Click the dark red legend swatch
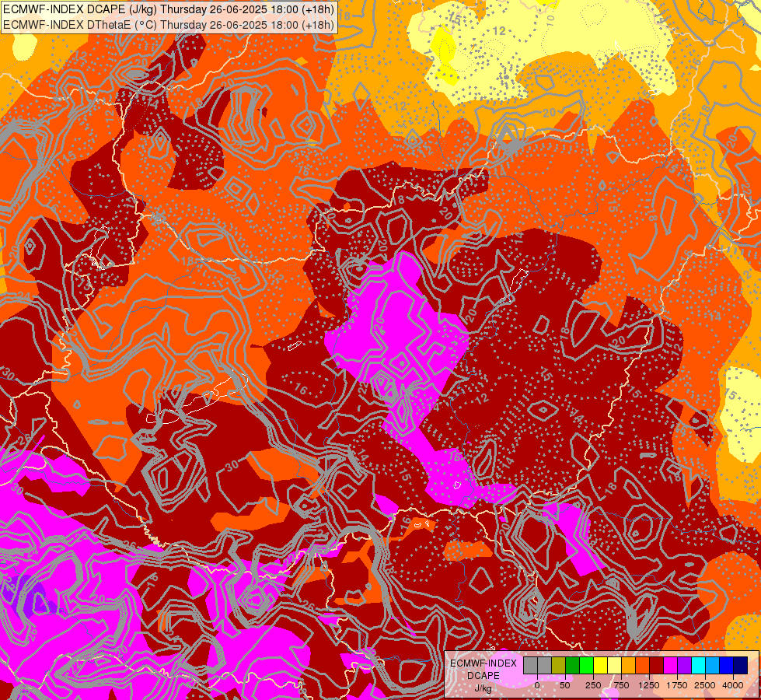 [x=657, y=666]
